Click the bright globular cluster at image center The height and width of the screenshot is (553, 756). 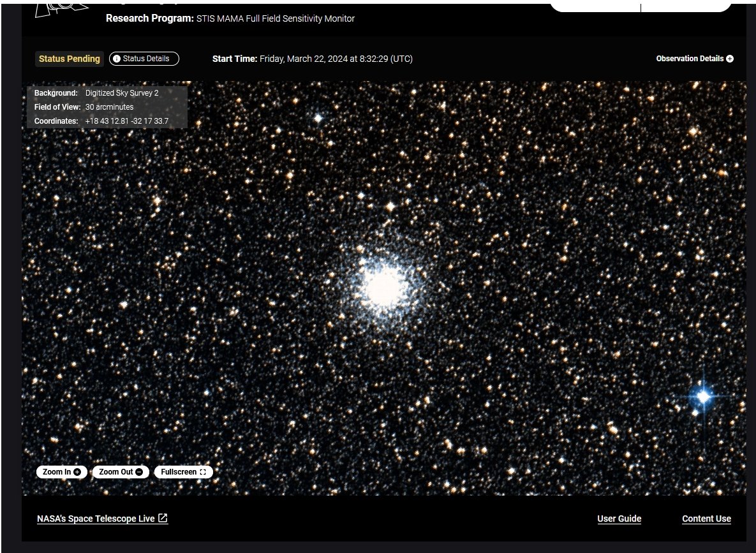pos(384,286)
